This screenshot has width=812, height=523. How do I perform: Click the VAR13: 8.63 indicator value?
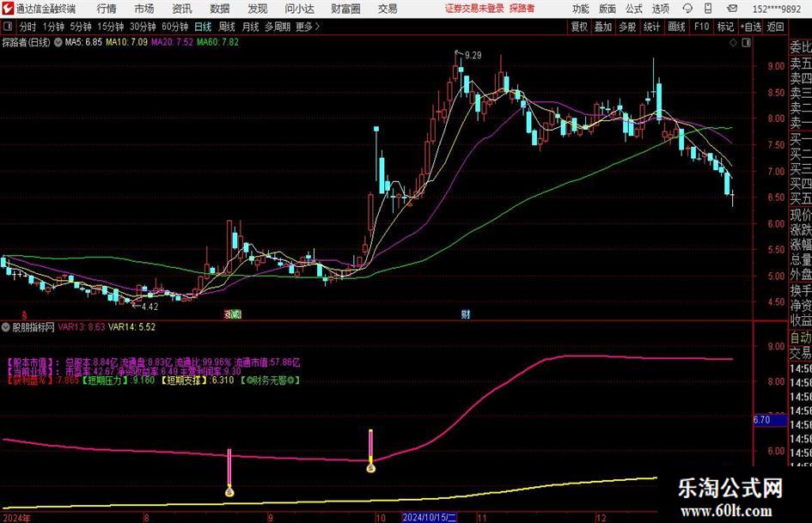82,327
